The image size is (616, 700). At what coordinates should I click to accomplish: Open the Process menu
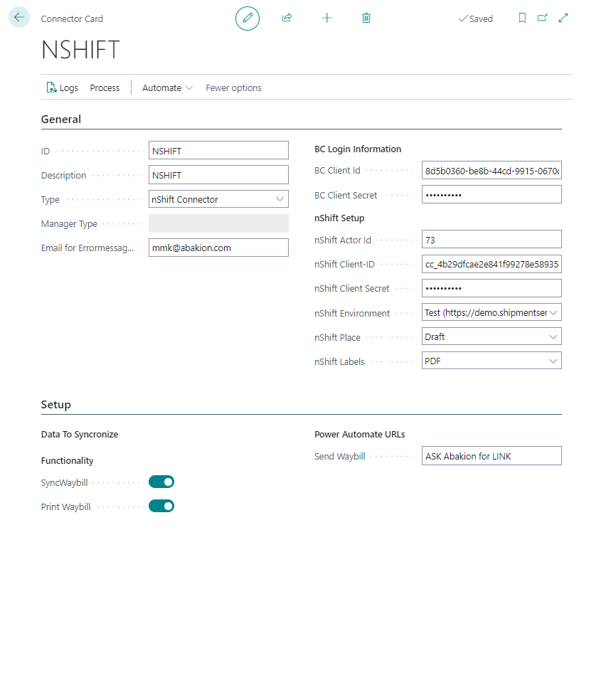click(x=105, y=88)
